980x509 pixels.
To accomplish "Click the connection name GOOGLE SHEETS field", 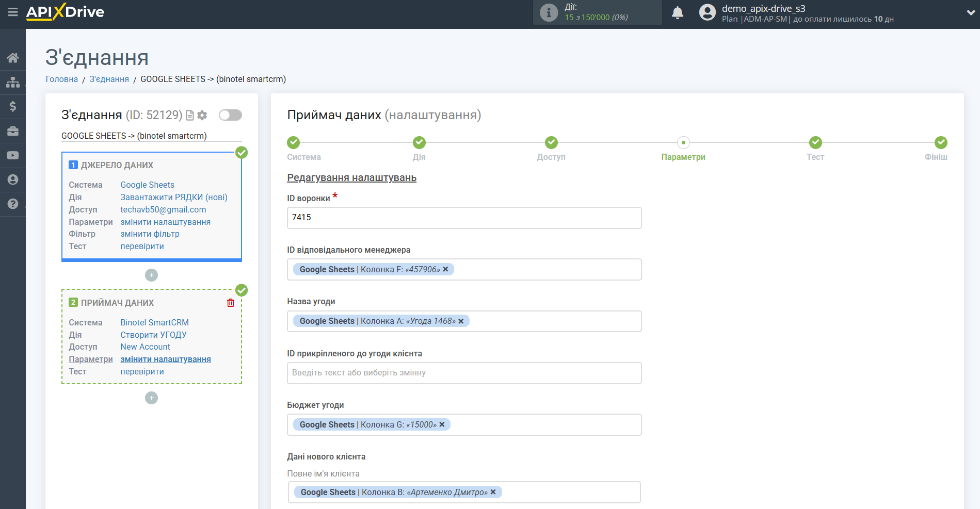I will click(x=152, y=136).
